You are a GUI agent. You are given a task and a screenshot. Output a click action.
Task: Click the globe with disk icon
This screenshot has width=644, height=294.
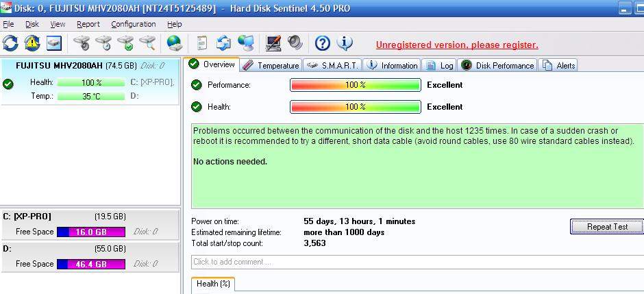pos(174,43)
